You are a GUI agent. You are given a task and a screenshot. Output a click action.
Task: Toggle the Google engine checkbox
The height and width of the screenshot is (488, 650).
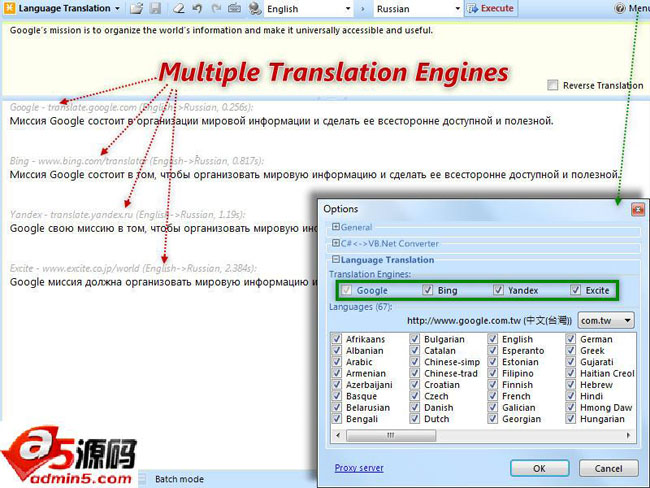[347, 290]
